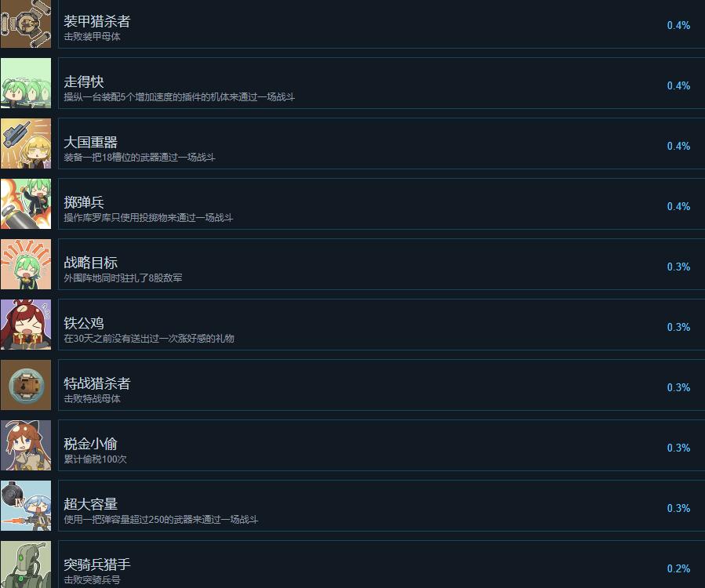The image size is (705, 588).
Task: Open the 掷弹兵 grenade achievement icon
Action: [x=26, y=204]
